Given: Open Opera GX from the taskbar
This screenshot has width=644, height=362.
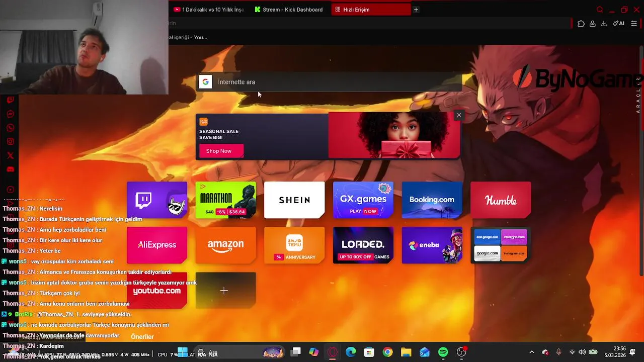Looking at the screenshot, I should pos(332,352).
